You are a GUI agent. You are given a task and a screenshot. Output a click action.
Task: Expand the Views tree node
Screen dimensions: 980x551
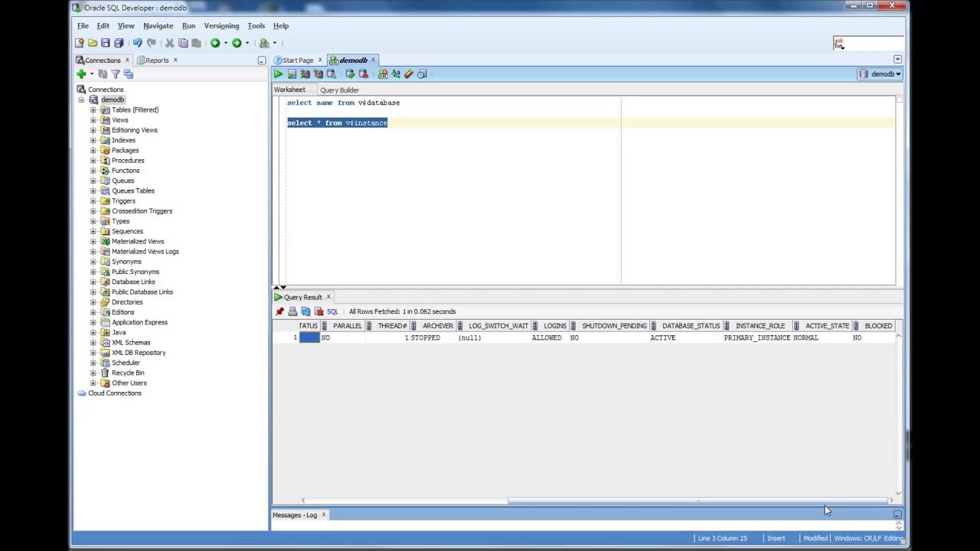[x=93, y=120]
